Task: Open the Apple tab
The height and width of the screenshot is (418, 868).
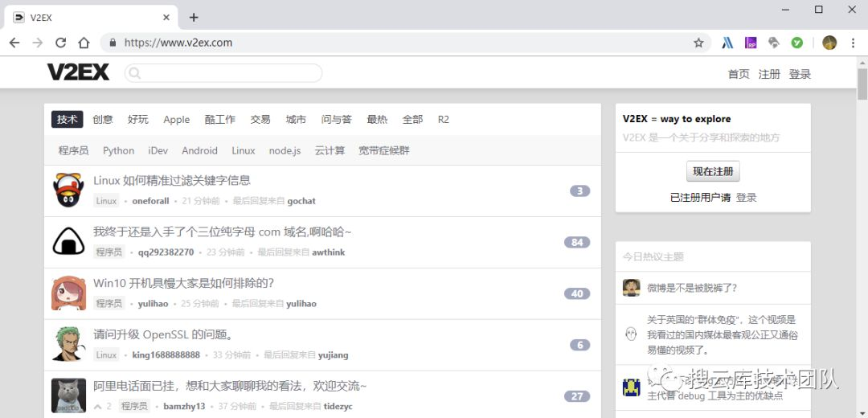Action: click(x=177, y=119)
